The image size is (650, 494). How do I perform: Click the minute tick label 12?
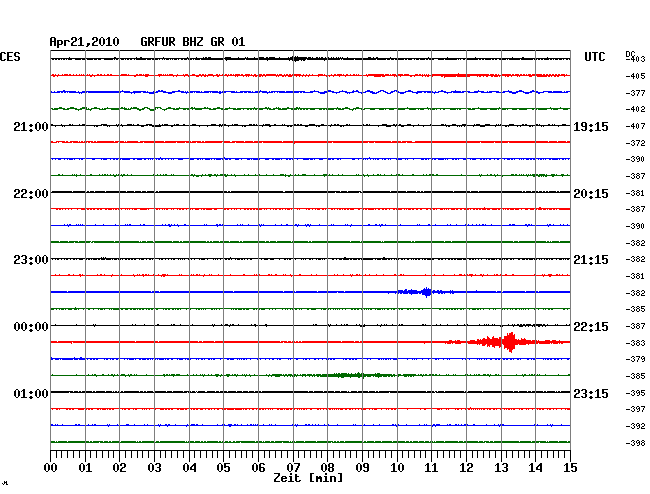point(466,467)
